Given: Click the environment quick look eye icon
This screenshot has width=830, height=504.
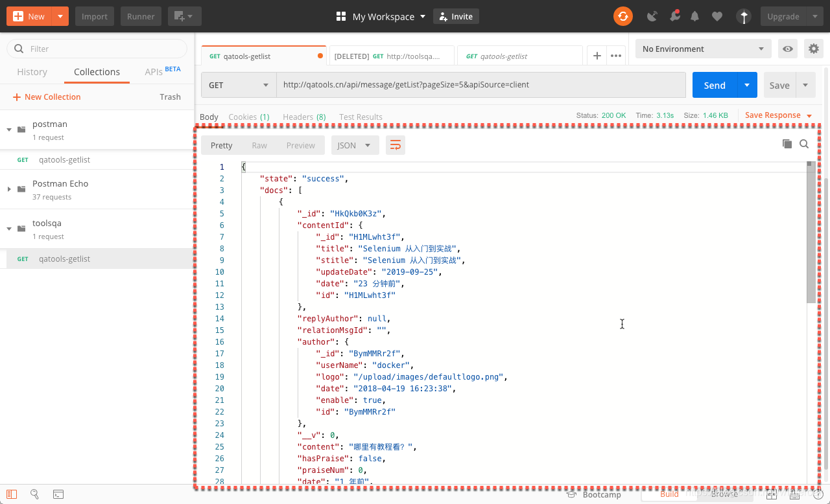Looking at the screenshot, I should [x=788, y=49].
